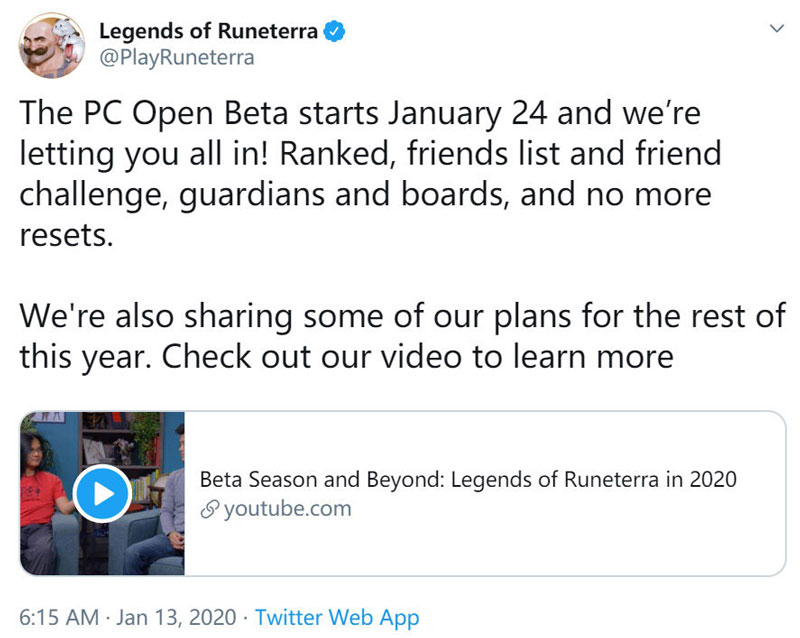Click the 'We're also sharing' paragraph
The width and height of the screenshot is (800, 638).
coord(402,336)
